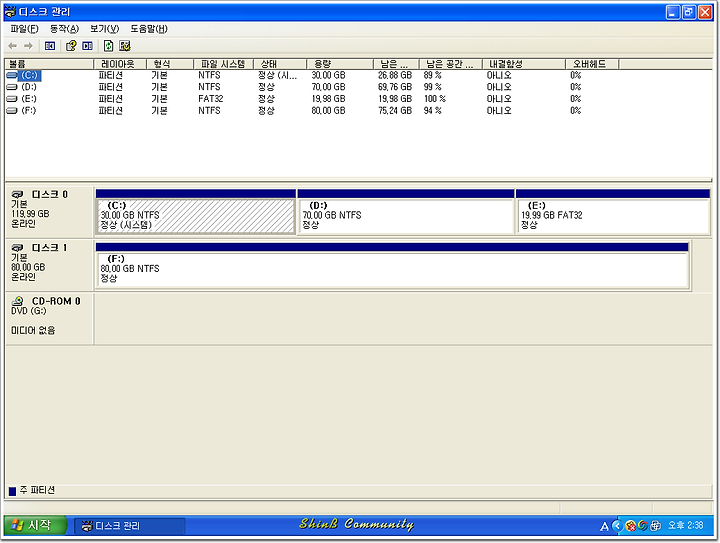Click the 69.76 GB free space cell
The width and height of the screenshot is (720, 543).
click(x=395, y=87)
